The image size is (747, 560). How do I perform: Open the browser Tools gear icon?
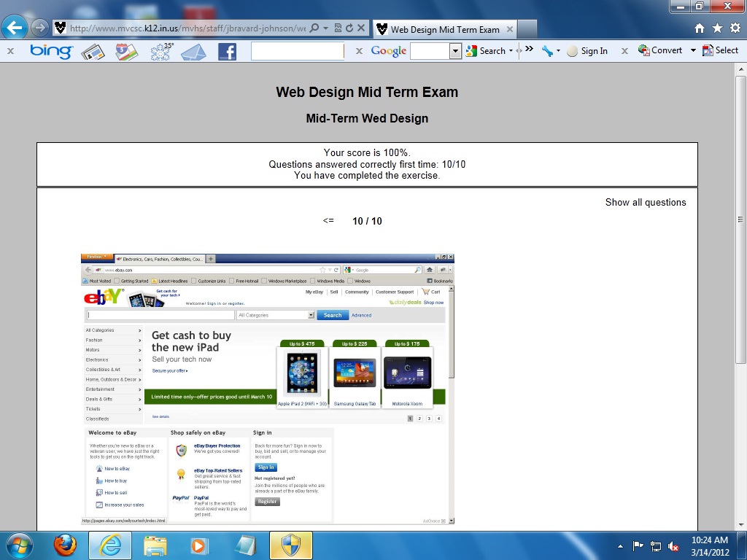pos(735,28)
